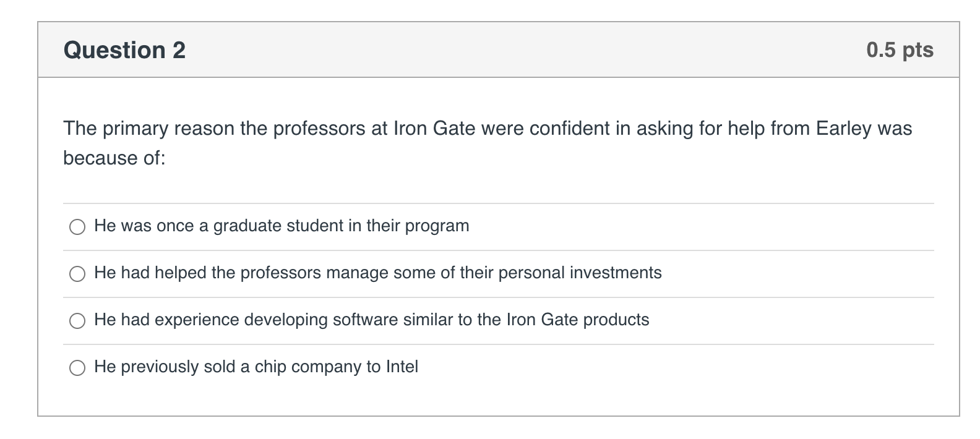The image size is (980, 439).
Task: Select radio button for graduate student answer
Action: pos(77,227)
